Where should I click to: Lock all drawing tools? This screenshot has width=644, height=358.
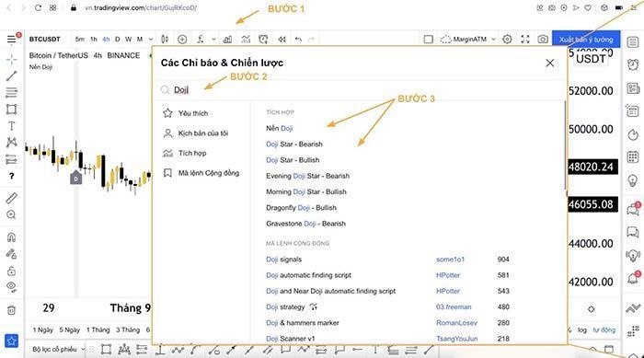[x=11, y=271]
